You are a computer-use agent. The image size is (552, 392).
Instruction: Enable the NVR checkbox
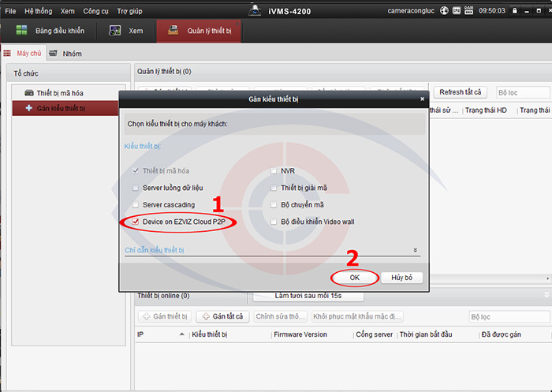(273, 171)
